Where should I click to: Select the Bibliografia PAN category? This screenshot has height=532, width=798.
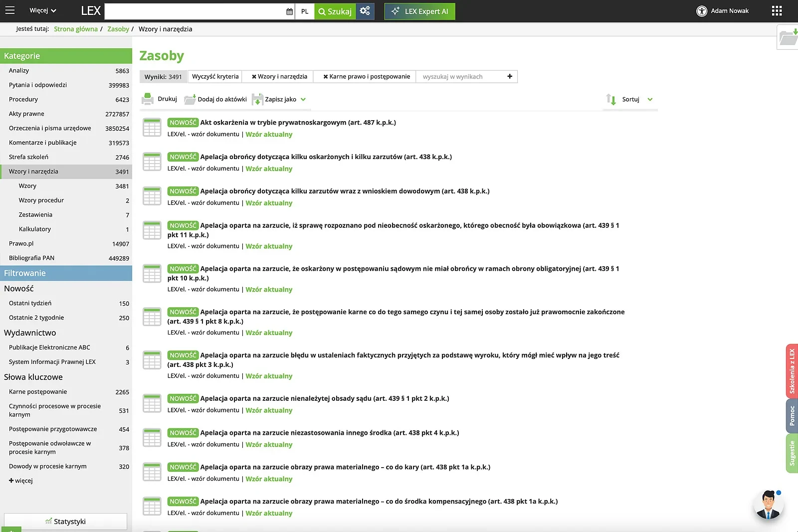(x=66, y=258)
